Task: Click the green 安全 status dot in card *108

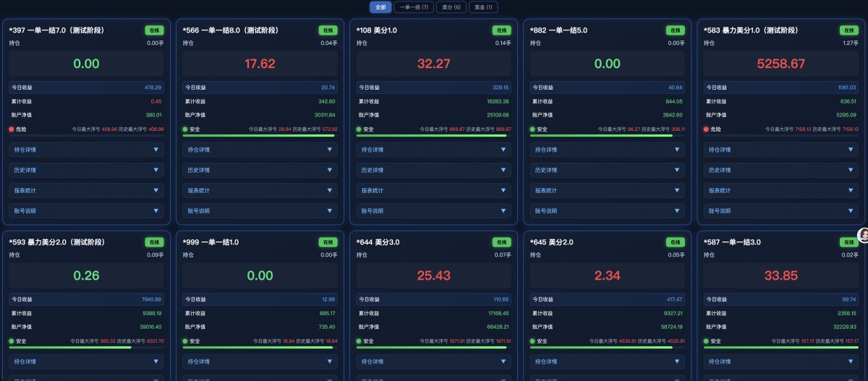Action: pos(359,129)
